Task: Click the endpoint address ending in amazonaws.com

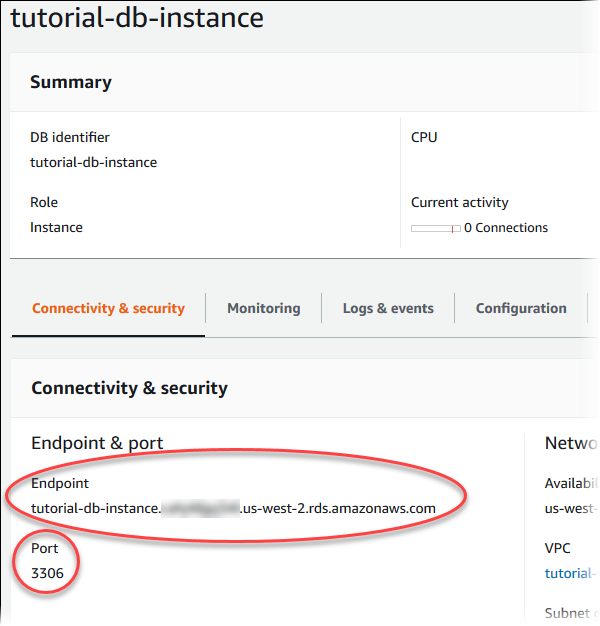Action: 233,508
